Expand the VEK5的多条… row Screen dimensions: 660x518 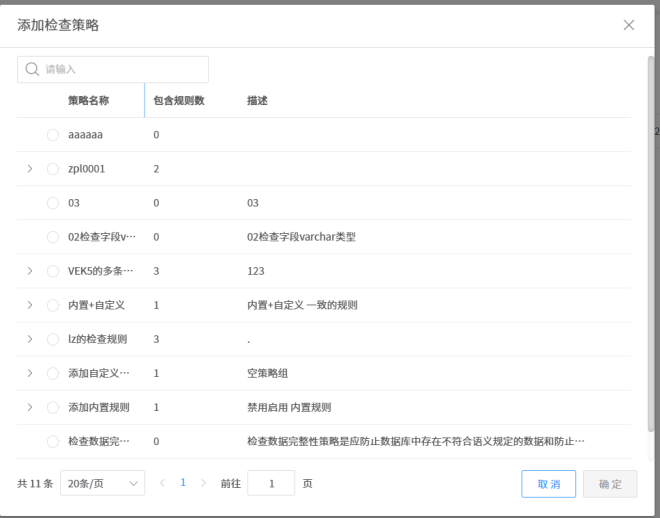pyautogui.click(x=30, y=271)
